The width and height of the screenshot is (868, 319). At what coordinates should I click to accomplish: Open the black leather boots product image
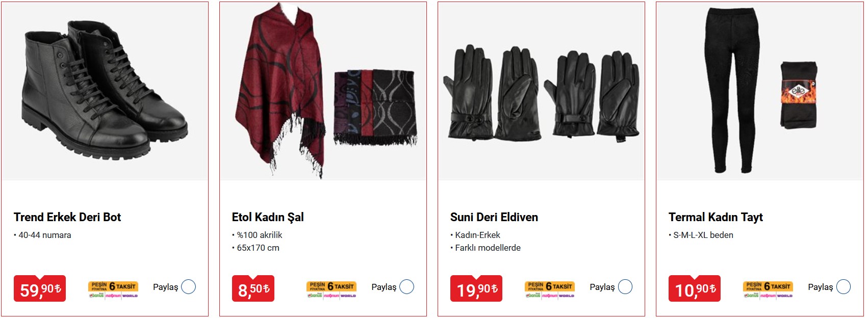[105, 91]
